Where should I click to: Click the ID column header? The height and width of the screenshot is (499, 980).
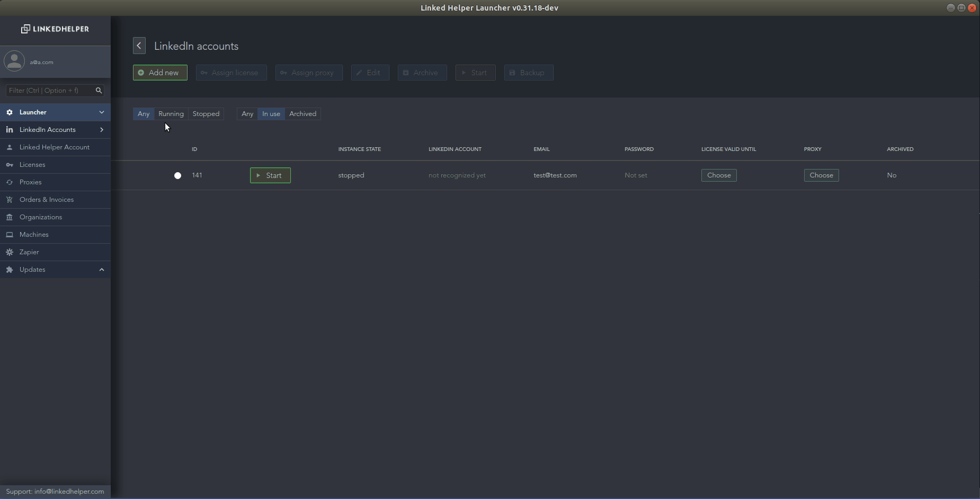pyautogui.click(x=194, y=149)
